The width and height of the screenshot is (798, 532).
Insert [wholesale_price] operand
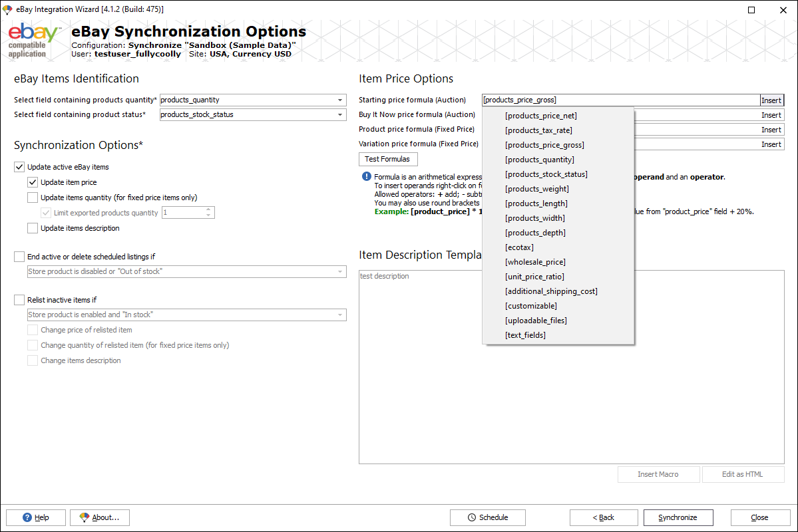[x=558, y=262]
